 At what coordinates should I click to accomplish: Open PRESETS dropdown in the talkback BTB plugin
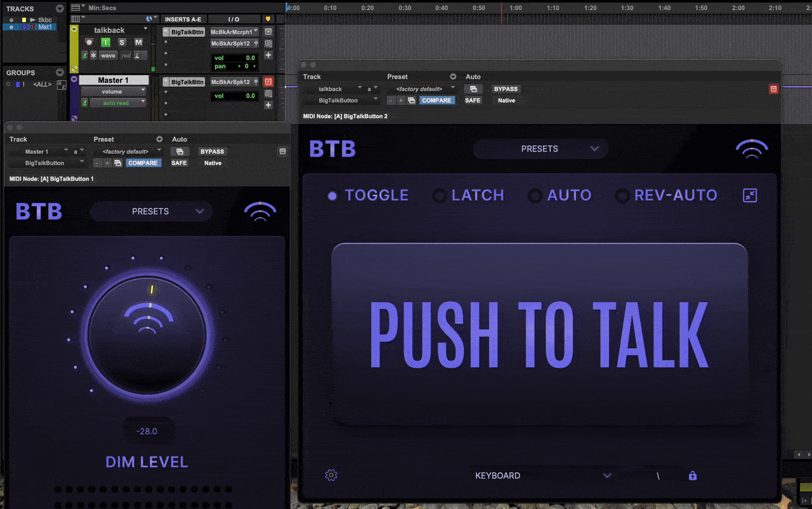click(x=540, y=149)
